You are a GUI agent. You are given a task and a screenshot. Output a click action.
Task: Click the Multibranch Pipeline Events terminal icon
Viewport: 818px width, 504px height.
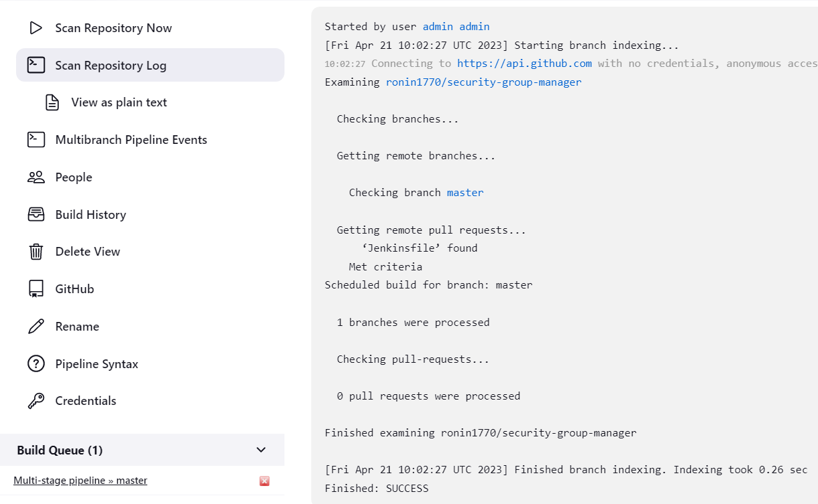(35, 140)
